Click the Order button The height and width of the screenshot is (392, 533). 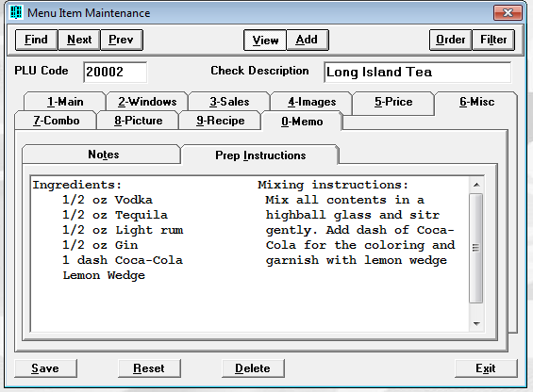[x=451, y=40]
